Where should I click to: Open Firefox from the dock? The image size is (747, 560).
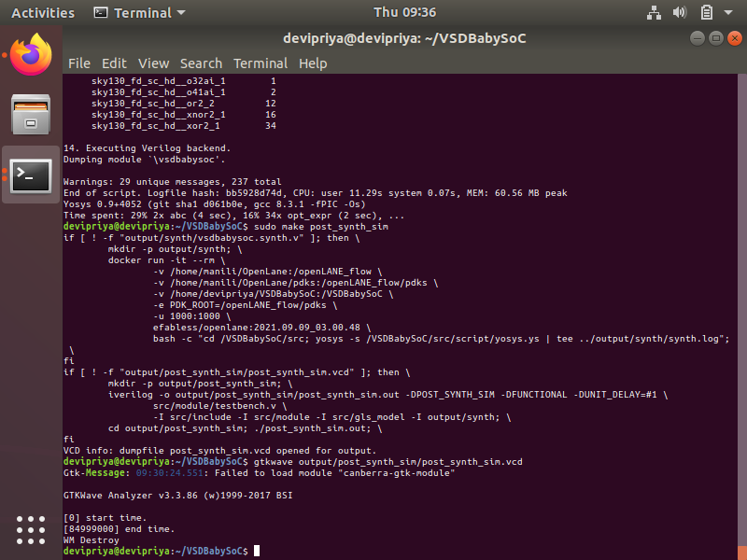[31, 54]
